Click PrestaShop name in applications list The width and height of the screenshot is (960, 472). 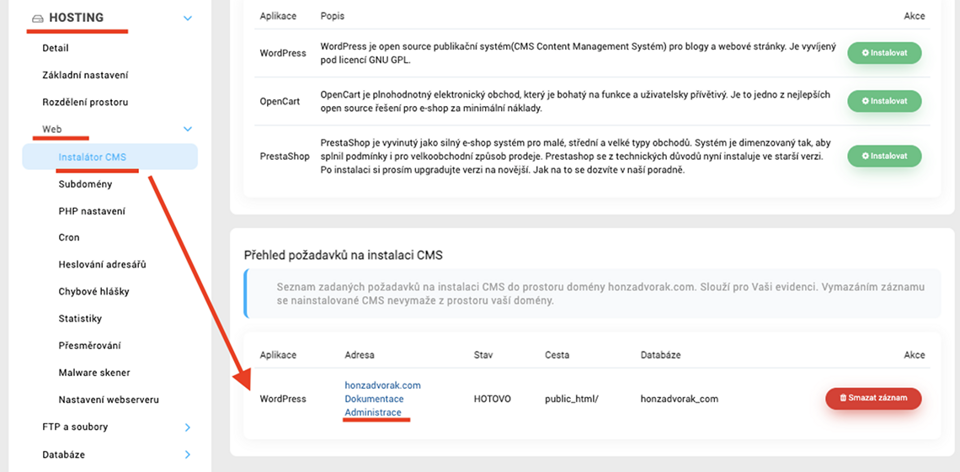coord(285,156)
